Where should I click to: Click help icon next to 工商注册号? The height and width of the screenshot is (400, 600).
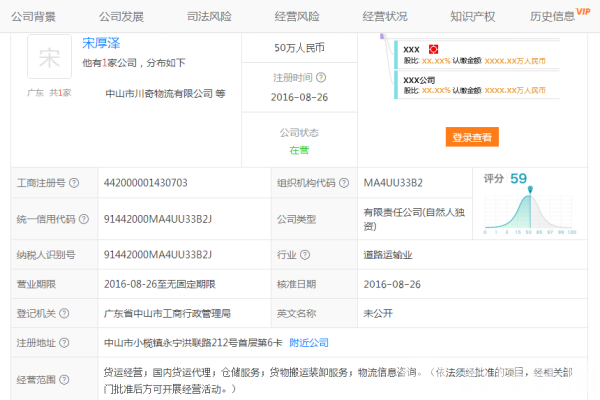[77, 183]
